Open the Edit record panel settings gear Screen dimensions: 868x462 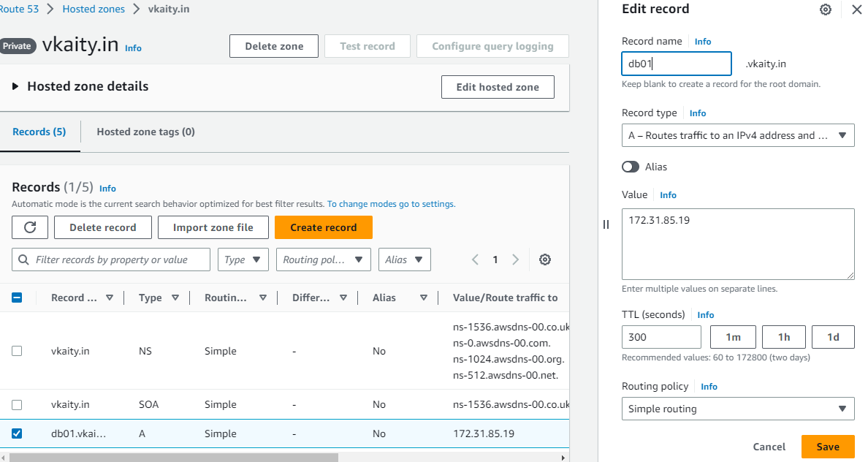(826, 10)
